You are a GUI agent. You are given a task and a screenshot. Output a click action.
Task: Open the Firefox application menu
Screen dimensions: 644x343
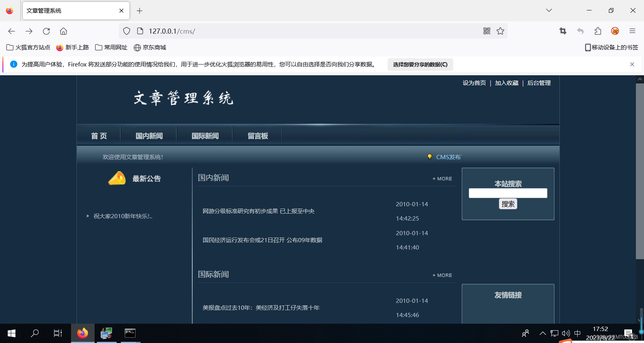click(632, 31)
